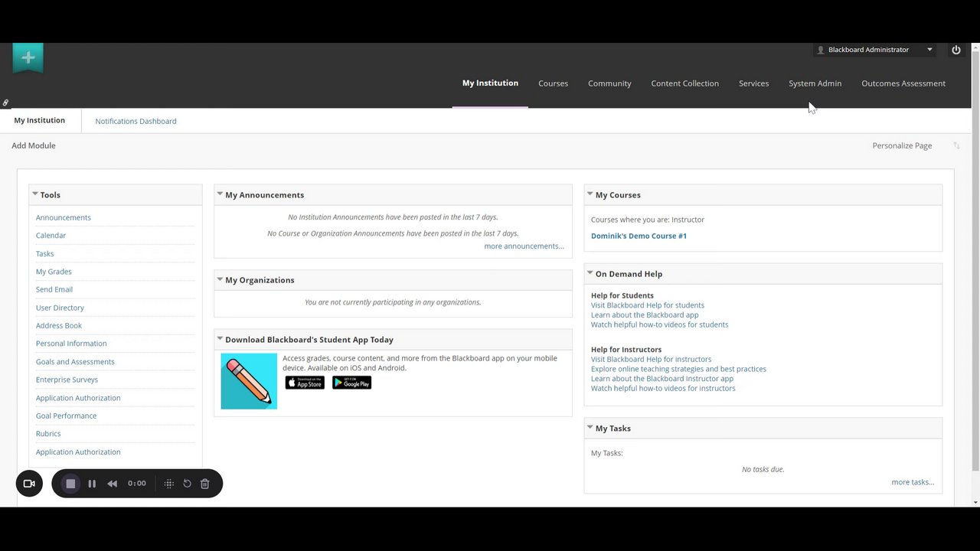This screenshot has height=551, width=980.
Task: Collapse the My Tasks module
Action: tap(590, 428)
